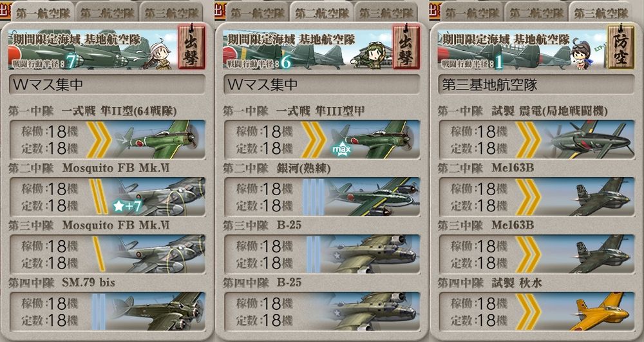Select the second squadron Me163B slot
Screen dimensions: 644x342
click(537, 196)
